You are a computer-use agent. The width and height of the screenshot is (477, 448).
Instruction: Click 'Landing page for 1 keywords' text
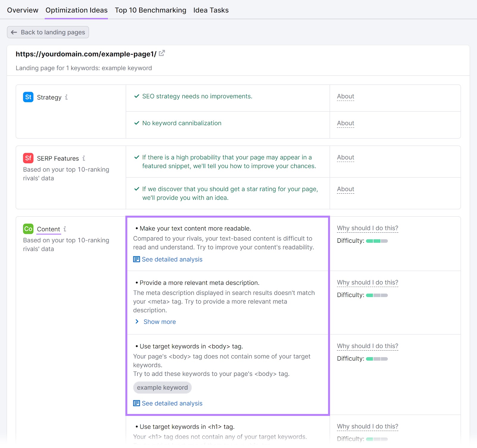pyautogui.click(x=58, y=68)
